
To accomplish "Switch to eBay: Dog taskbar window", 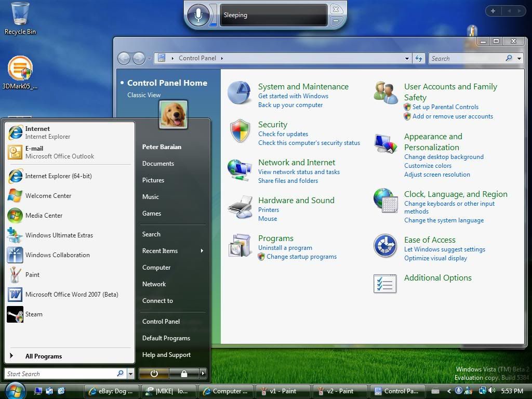I will 111,391.
